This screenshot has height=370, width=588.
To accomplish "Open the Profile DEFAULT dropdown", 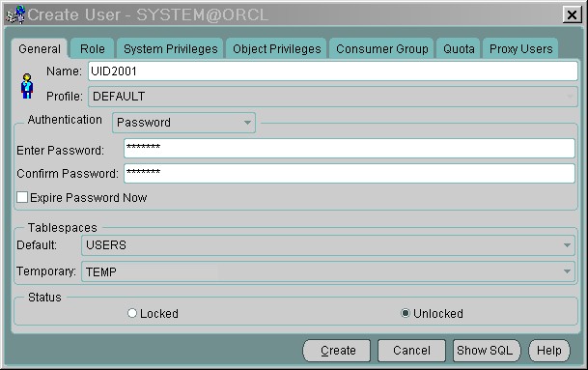I will coord(333,97).
